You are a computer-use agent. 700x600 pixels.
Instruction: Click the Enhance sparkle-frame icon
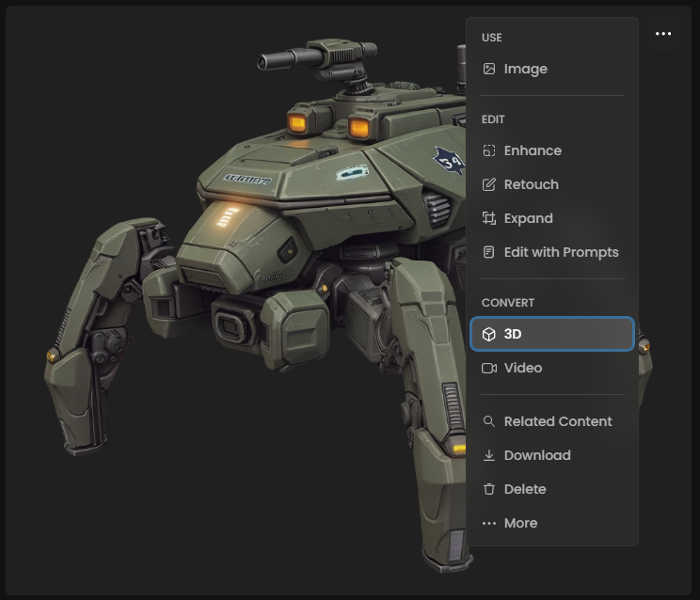pos(488,150)
